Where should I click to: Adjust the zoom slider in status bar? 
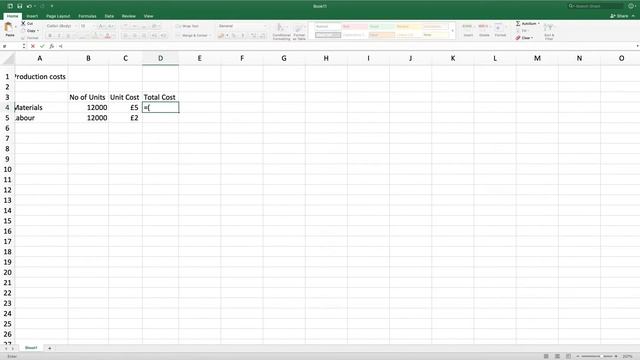[x=596, y=356]
